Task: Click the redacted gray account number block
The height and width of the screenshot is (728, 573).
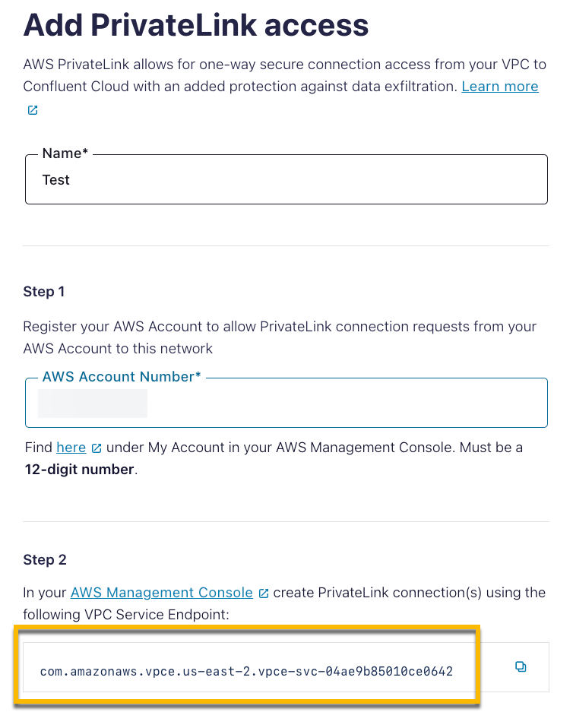Action: tap(93, 404)
